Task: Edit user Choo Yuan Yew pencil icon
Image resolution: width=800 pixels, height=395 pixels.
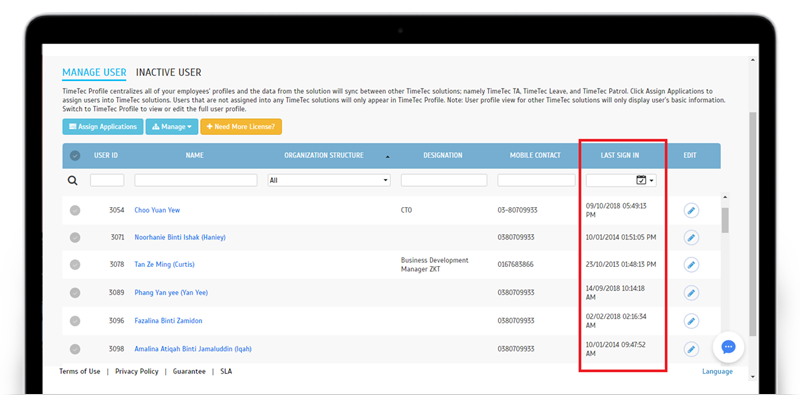Action: pyautogui.click(x=691, y=210)
